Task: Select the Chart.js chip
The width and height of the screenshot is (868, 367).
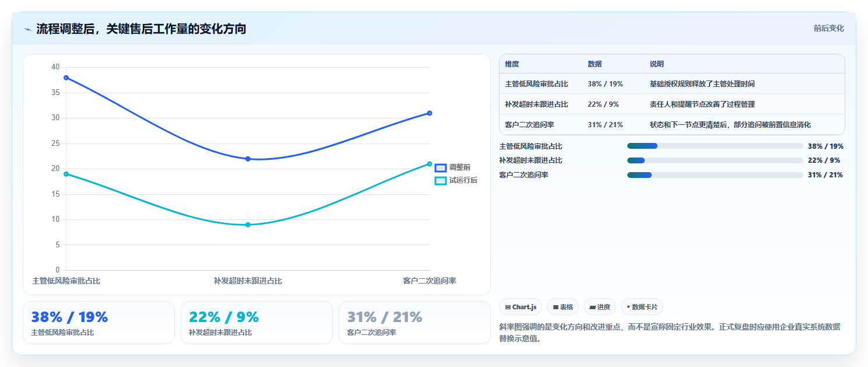Action: click(x=521, y=307)
